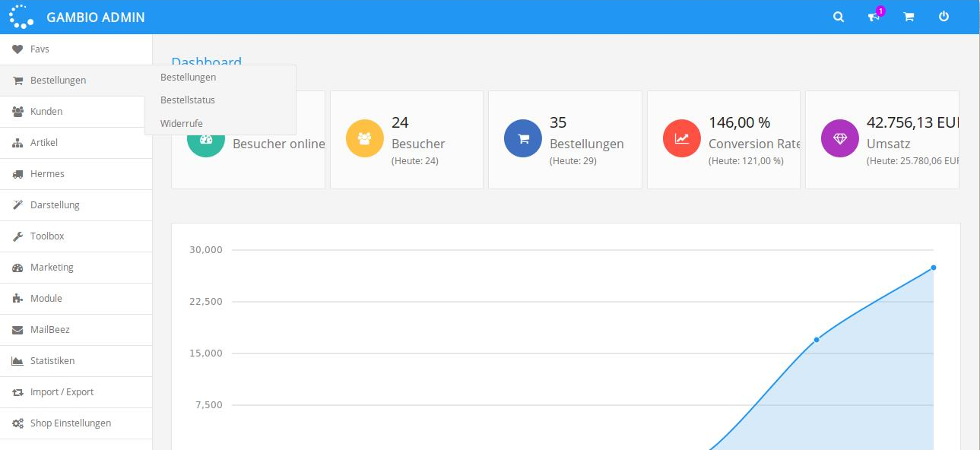Expand Shop Einstellungen in sidebar
The image size is (980, 450).
tap(71, 423)
